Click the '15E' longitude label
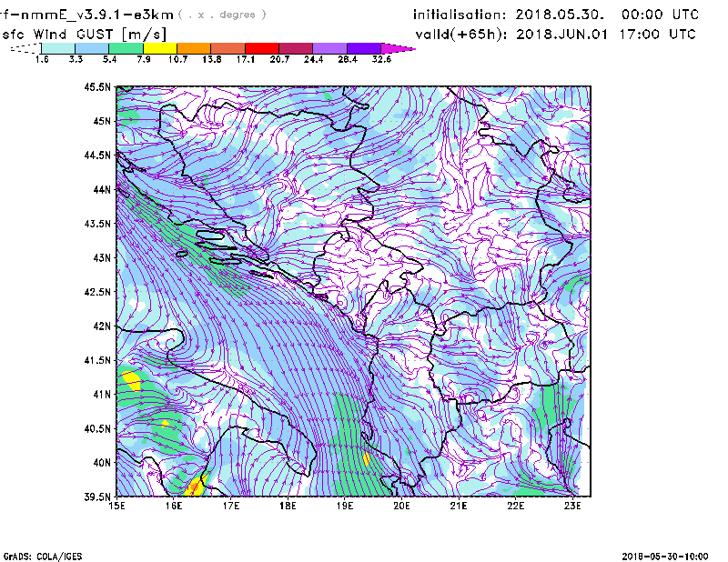The height and width of the screenshot is (562, 728). pos(116,506)
